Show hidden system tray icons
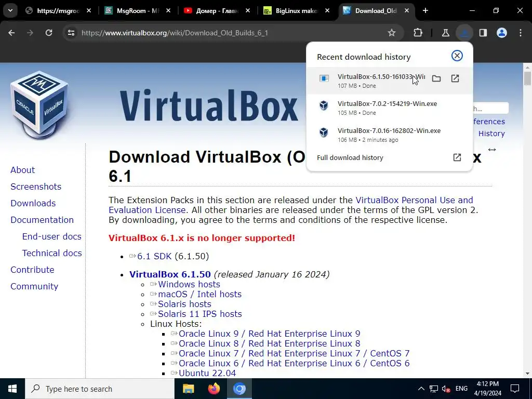Image resolution: width=532 pixels, height=399 pixels. [421, 389]
